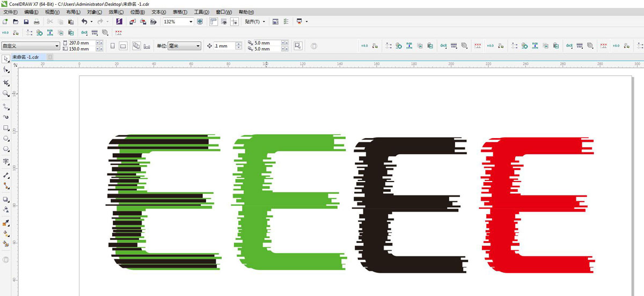Click the Publish to PDF icon
This screenshot has width=644, height=296.
click(x=153, y=21)
